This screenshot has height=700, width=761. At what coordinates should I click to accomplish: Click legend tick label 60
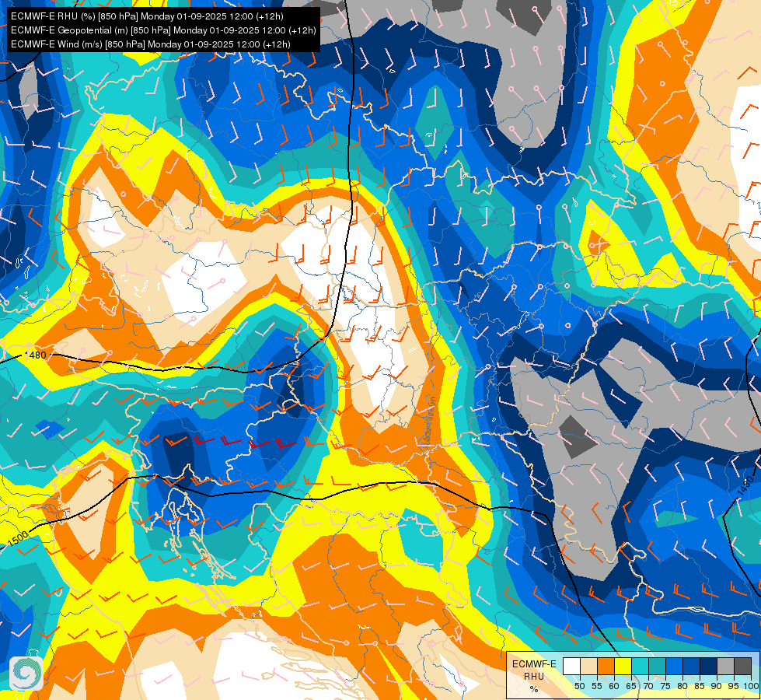tap(614, 686)
